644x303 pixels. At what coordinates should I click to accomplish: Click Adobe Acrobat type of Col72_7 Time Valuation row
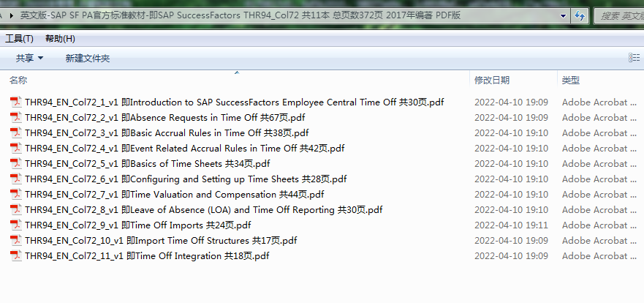pos(600,194)
